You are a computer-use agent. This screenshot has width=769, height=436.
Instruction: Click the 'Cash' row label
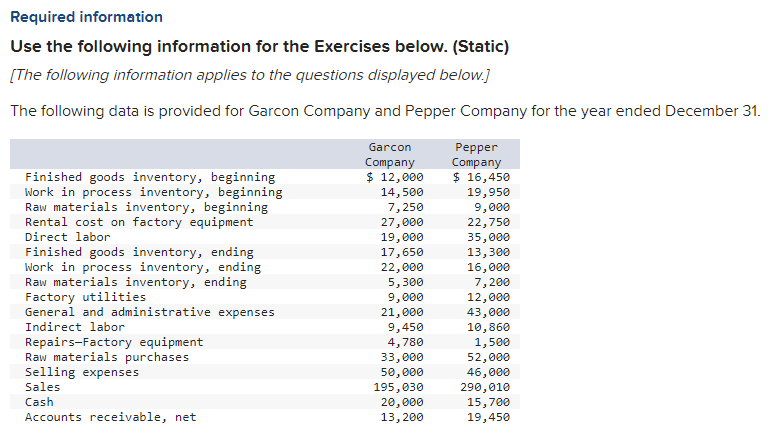click(39, 402)
